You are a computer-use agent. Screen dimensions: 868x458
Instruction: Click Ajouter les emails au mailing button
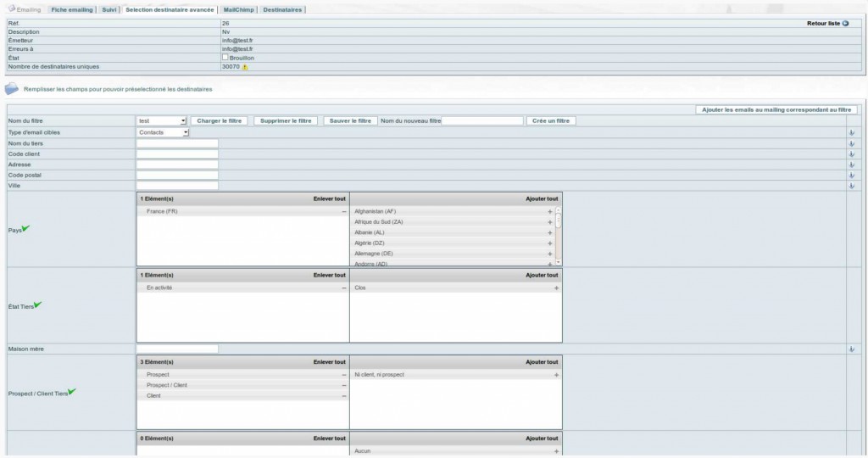tap(776, 109)
